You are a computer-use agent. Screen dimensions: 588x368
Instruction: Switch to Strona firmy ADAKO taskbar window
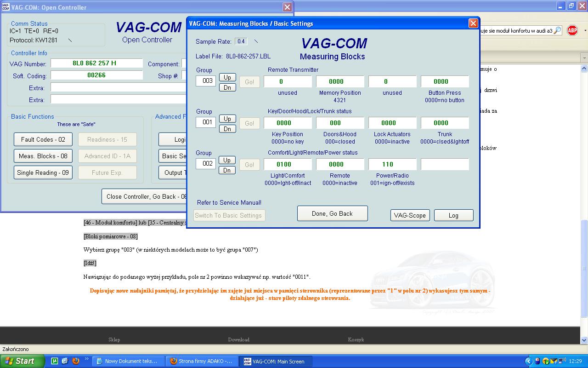201,361
